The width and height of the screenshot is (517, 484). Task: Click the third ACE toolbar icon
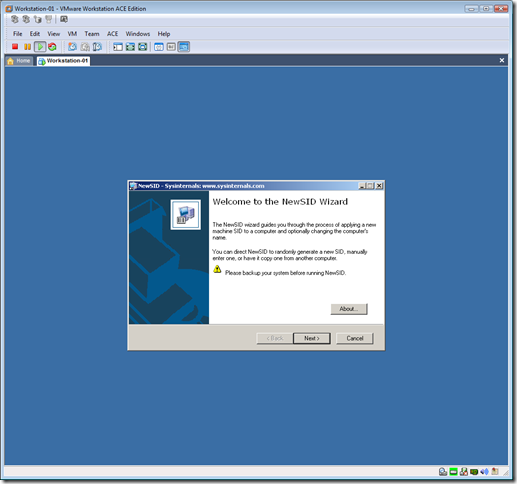point(37,19)
